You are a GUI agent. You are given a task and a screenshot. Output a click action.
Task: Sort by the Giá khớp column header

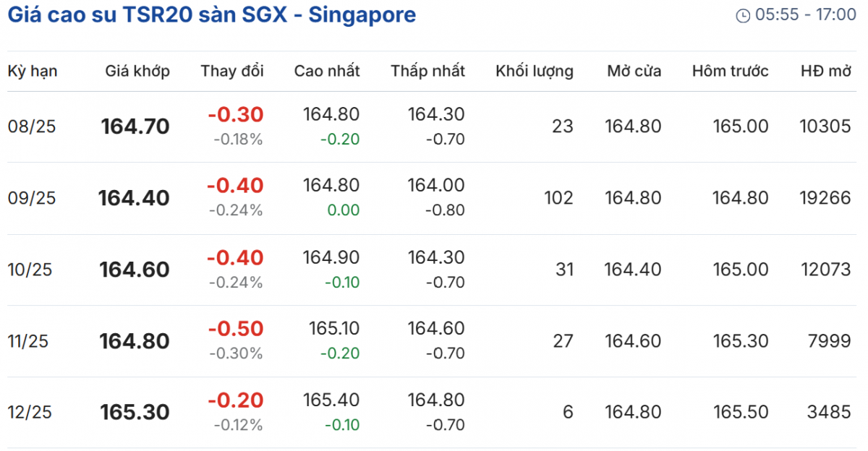pyautogui.click(x=137, y=71)
